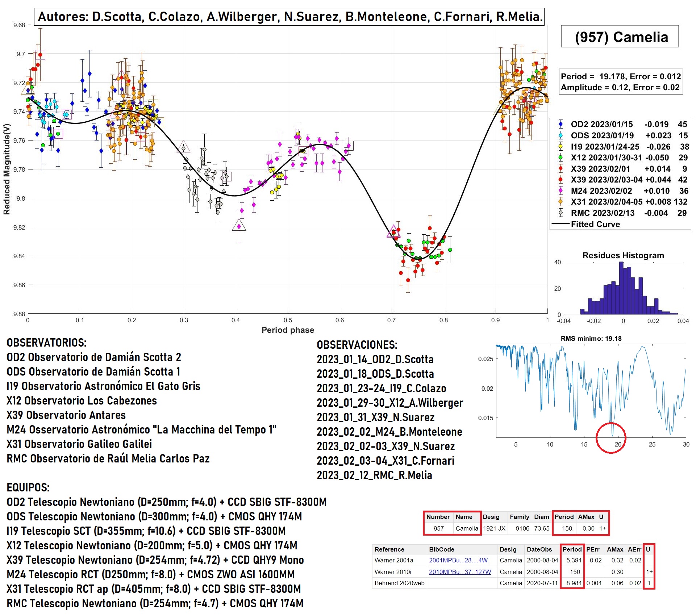Click the 1921 JX designation cell
This screenshot has width=696, height=616.
tap(494, 528)
